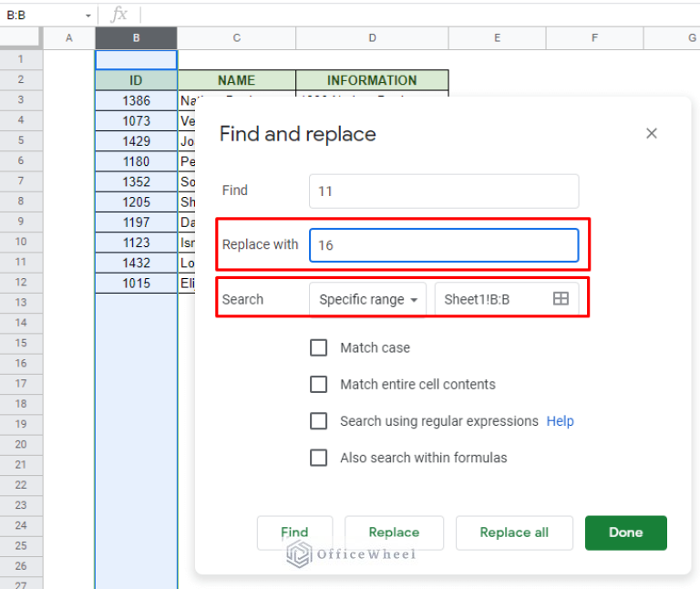Click the Sheet1!B:B range field
700x589 pixels.
(507, 299)
